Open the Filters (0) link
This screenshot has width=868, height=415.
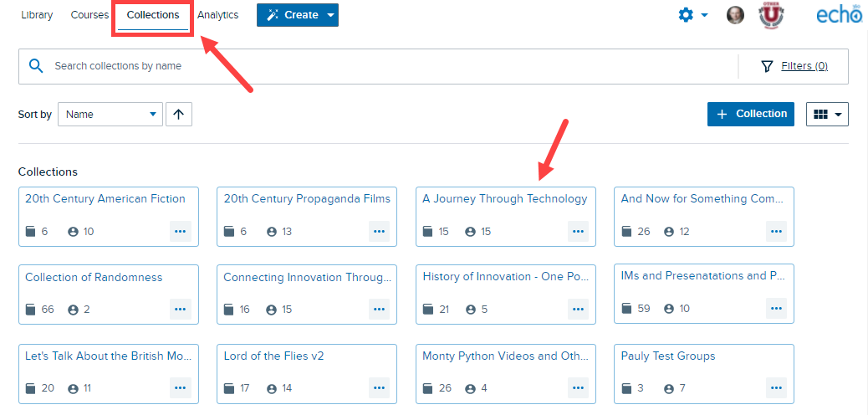(x=804, y=66)
